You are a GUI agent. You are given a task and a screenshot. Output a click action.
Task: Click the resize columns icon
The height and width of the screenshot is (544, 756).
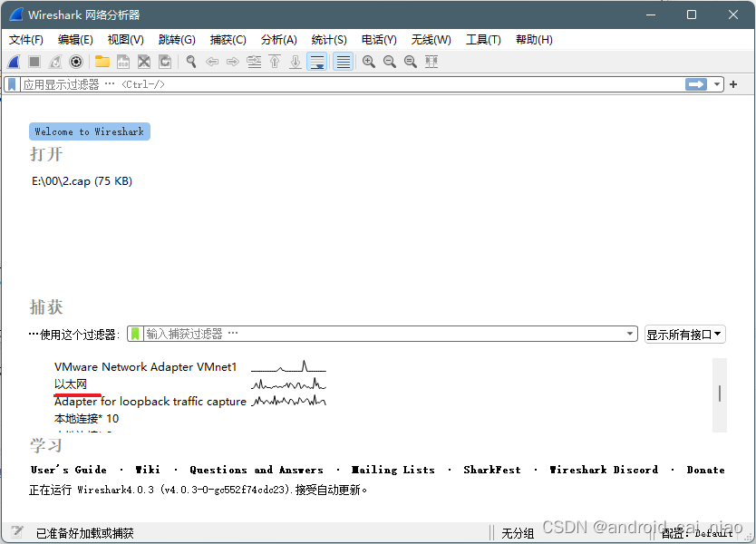coord(431,62)
